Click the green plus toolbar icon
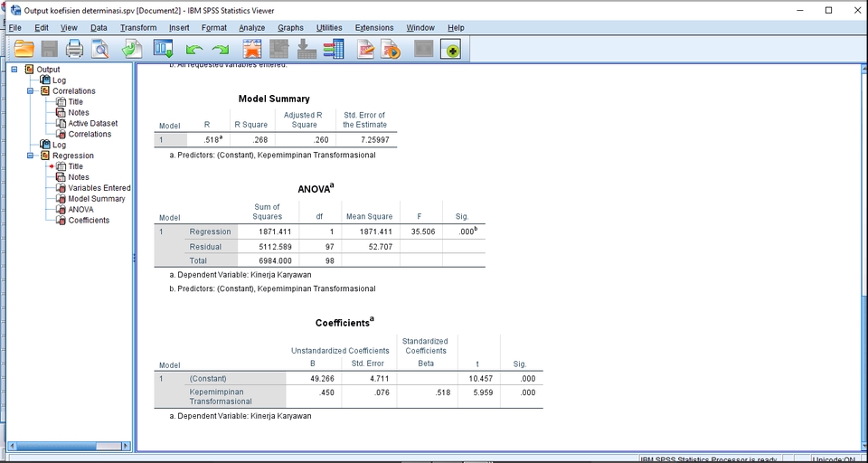 (x=450, y=50)
